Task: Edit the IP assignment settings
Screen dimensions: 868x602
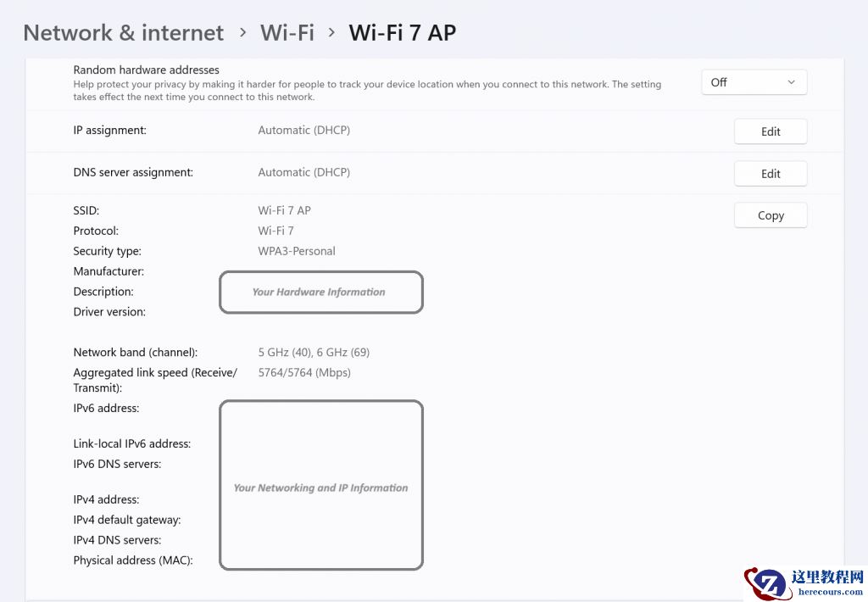Action: [770, 131]
